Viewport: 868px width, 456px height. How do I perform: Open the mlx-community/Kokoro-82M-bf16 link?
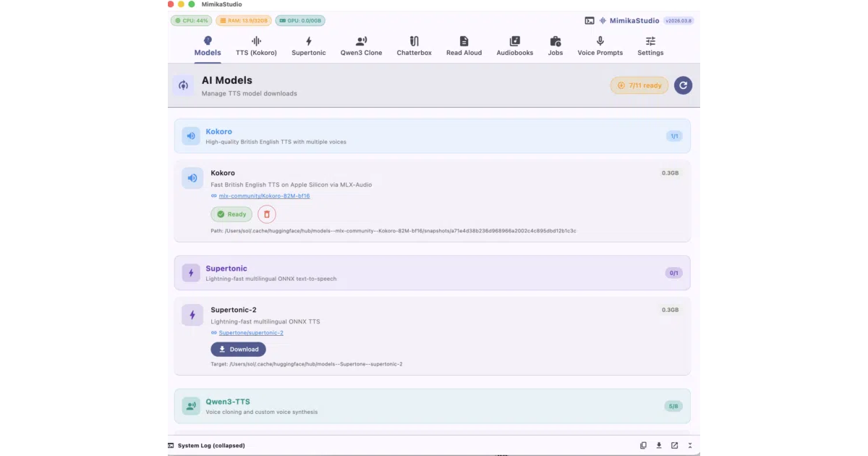264,196
